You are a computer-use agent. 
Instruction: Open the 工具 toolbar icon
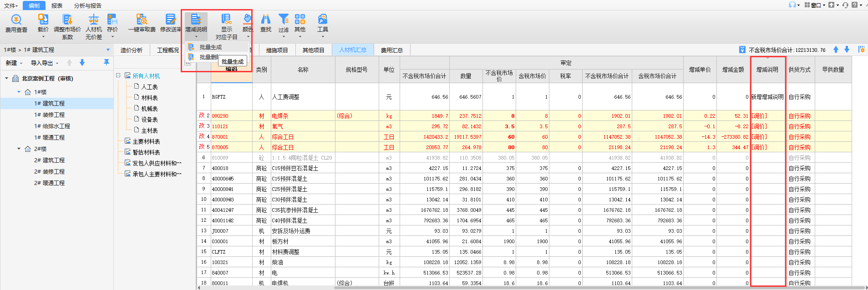[x=322, y=20]
